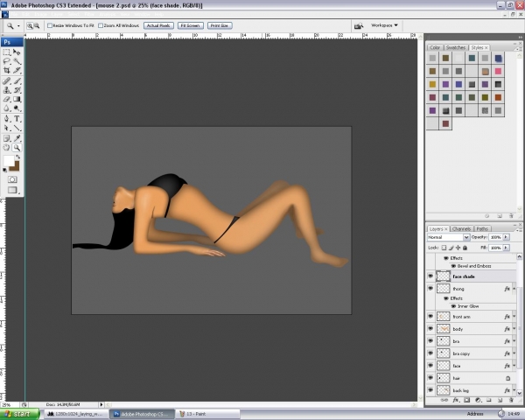The width and height of the screenshot is (525, 420).
Task: Toggle Inner Glow effect visibility
Action: [453, 306]
